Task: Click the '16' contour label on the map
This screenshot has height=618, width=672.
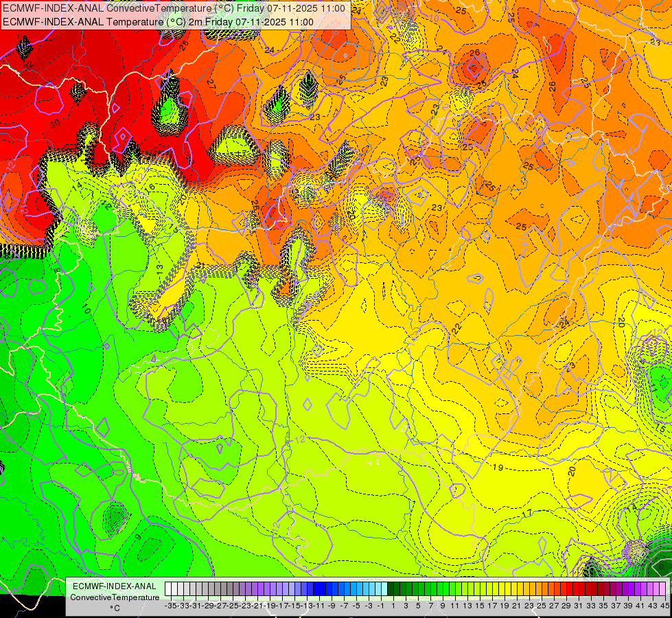Action: coord(150,187)
